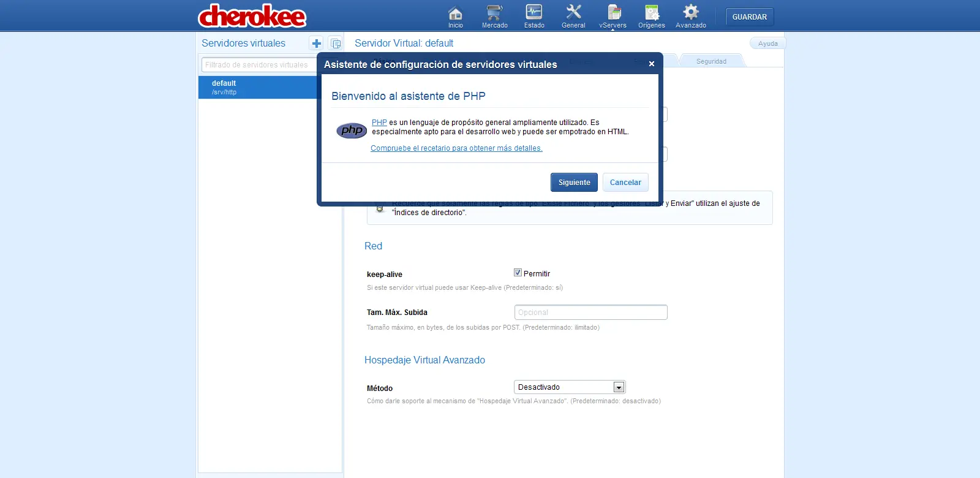
Task: Open the General settings tools icon
Action: point(573,17)
